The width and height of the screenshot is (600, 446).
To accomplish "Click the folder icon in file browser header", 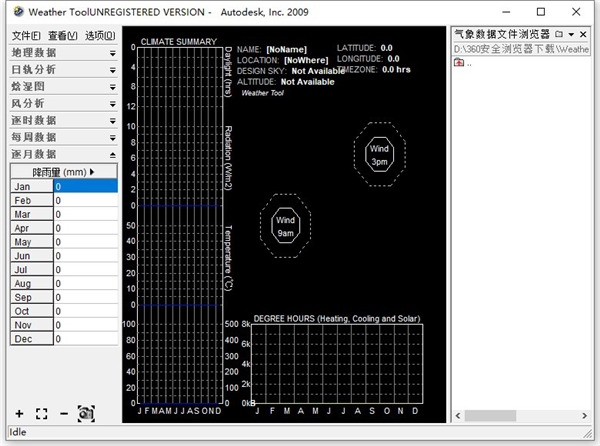I will (x=558, y=34).
